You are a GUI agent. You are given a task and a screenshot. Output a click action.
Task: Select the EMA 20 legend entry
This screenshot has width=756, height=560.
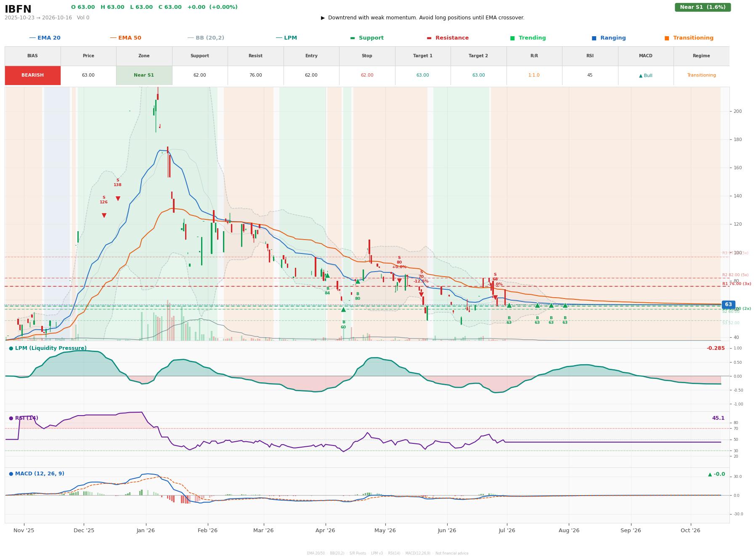click(45, 38)
